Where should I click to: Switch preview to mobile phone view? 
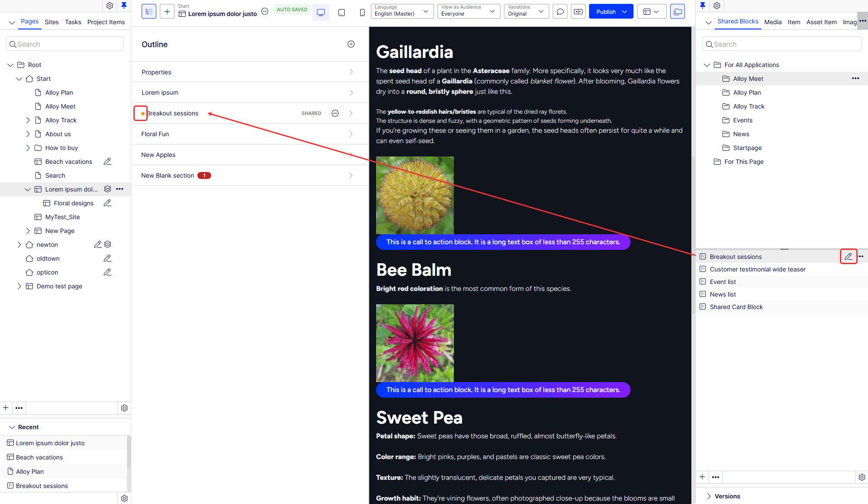coord(362,12)
